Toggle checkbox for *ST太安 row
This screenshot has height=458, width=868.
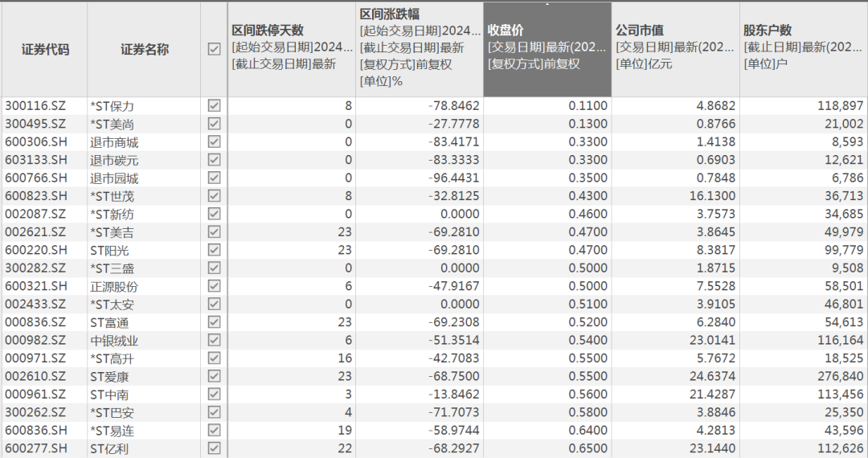pyautogui.click(x=214, y=304)
